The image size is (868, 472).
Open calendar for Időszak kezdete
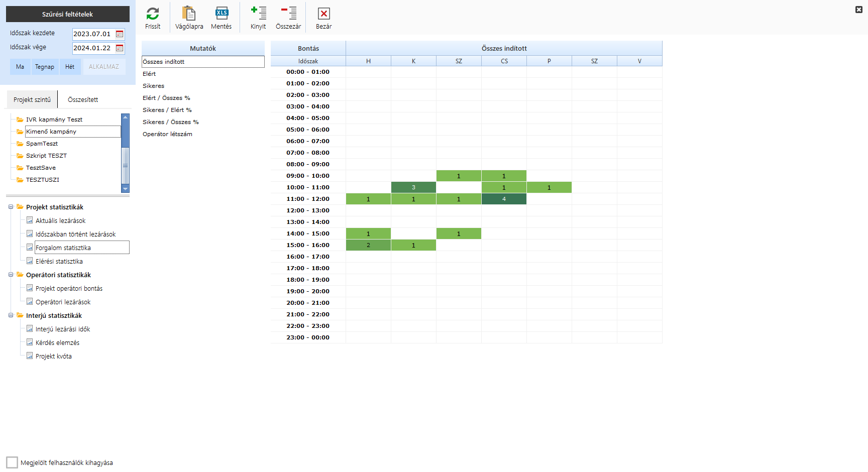click(120, 34)
